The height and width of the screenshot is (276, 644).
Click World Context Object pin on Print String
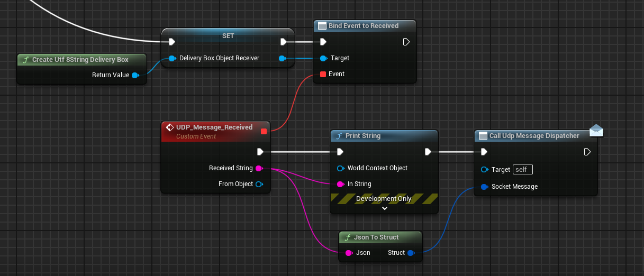[x=340, y=168]
